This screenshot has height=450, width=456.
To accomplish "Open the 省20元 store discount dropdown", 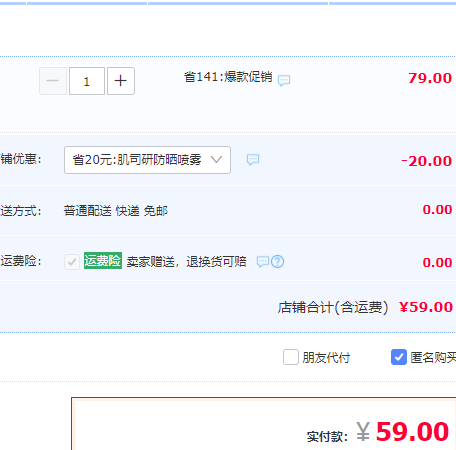I will click(147, 160).
